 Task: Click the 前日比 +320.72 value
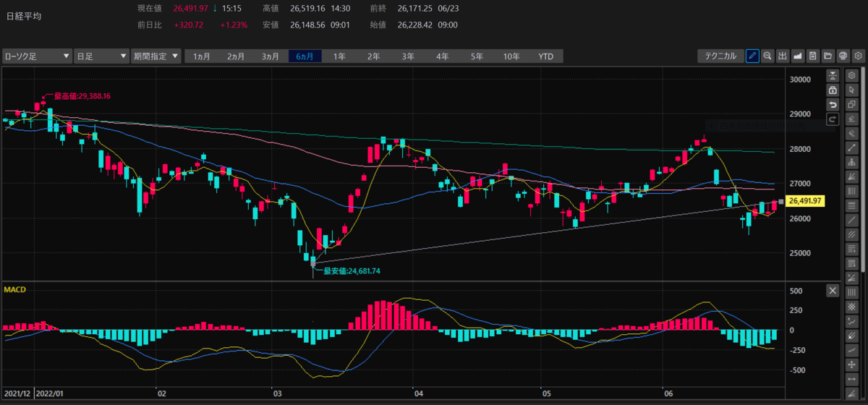(189, 25)
